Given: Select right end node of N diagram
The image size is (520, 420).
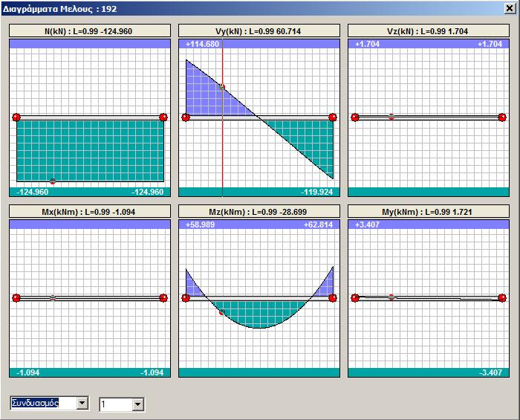Looking at the screenshot, I should [x=163, y=117].
